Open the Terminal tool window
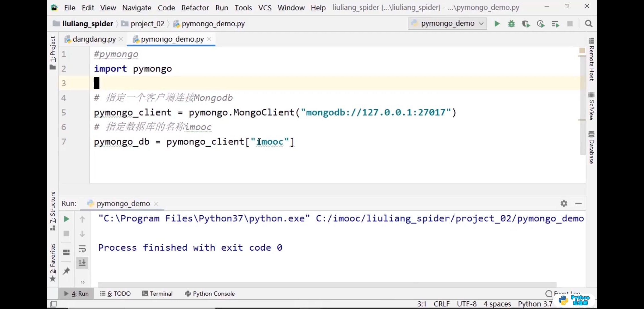Image resolution: width=644 pixels, height=309 pixels. pos(158,294)
